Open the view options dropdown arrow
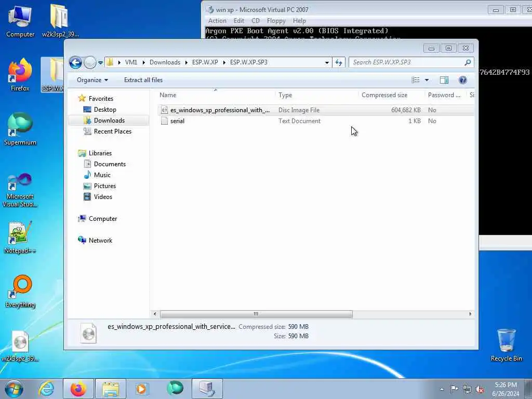532x399 pixels. tap(427, 80)
